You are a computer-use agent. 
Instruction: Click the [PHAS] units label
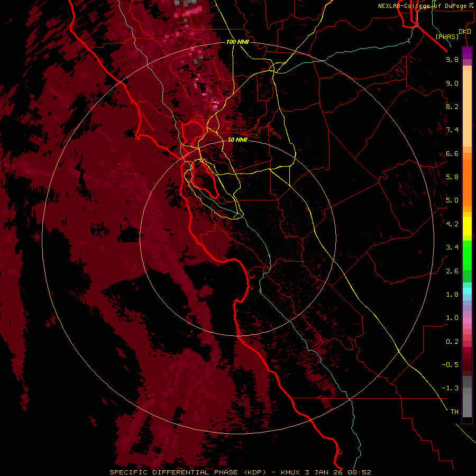click(x=447, y=36)
